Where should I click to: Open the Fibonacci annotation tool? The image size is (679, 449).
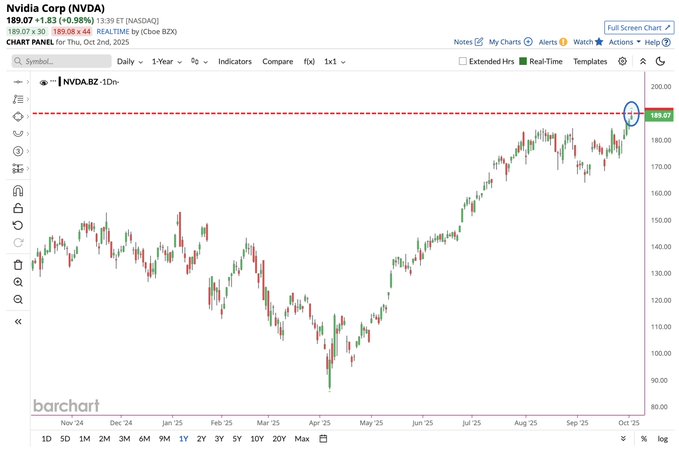(x=18, y=99)
